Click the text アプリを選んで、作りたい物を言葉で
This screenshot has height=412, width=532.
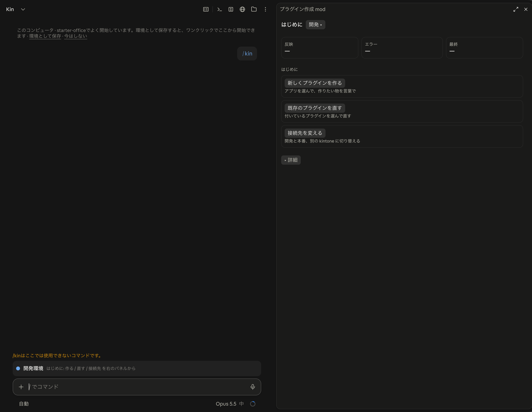(320, 91)
